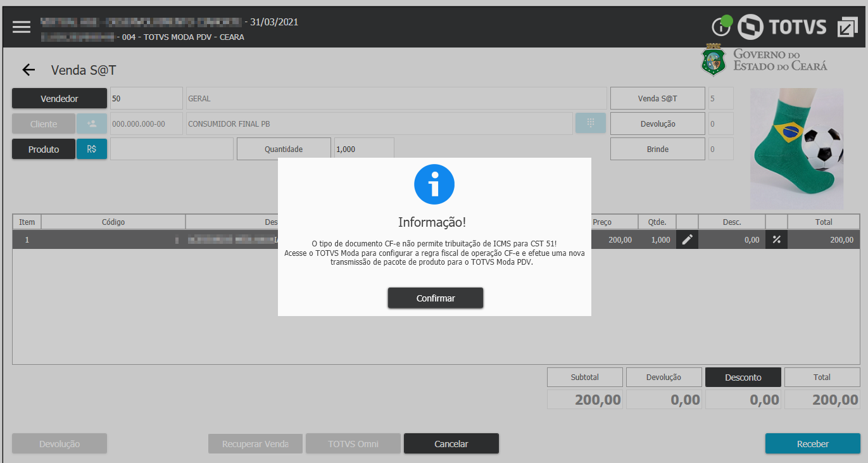Click the Produto button
This screenshot has height=463, width=868.
[44, 149]
